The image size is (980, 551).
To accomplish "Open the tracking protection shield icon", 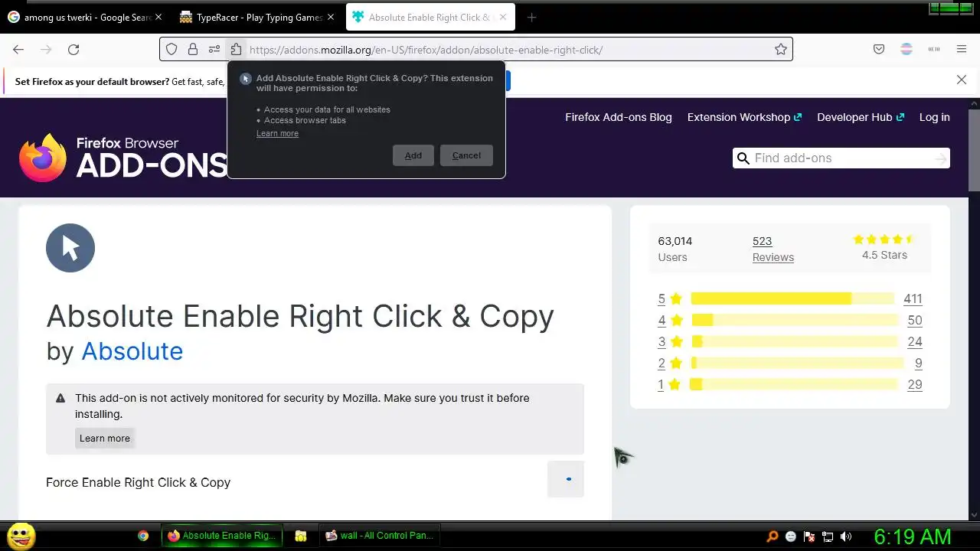I will [x=171, y=49].
